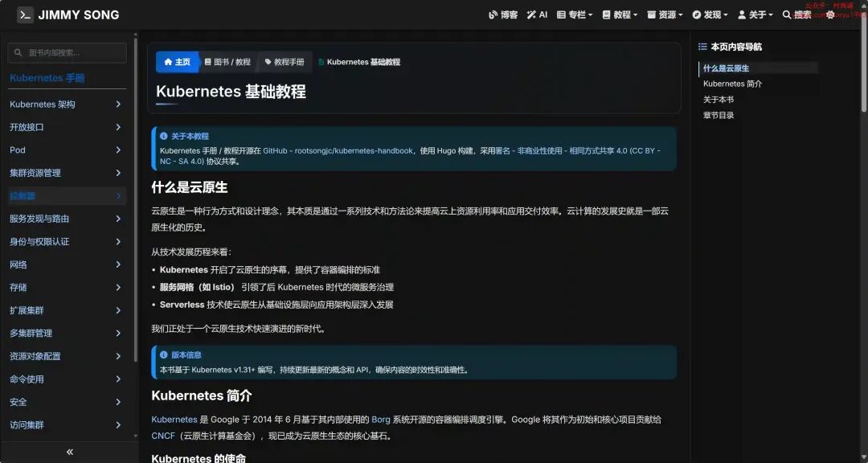Click the JIMMY SONG terminal logo icon

click(x=25, y=15)
